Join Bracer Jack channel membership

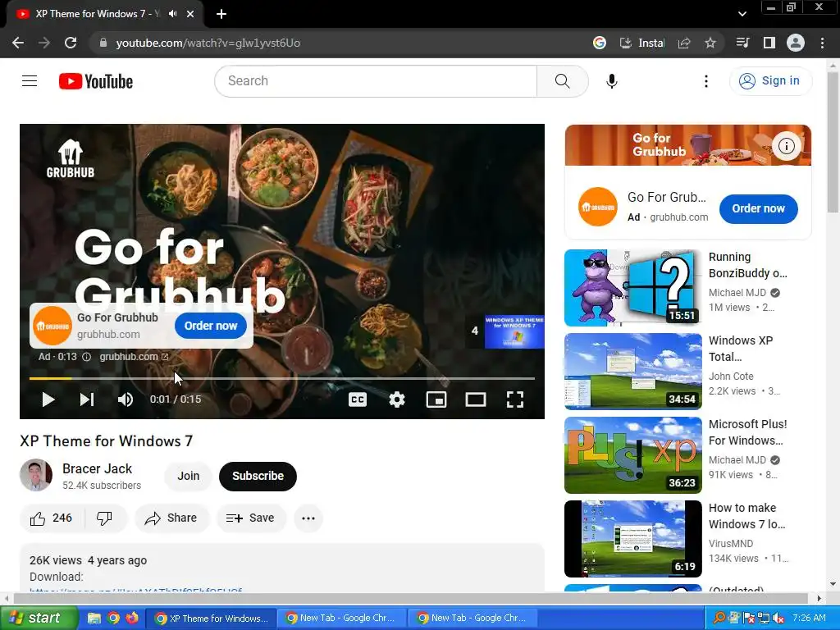[188, 477]
